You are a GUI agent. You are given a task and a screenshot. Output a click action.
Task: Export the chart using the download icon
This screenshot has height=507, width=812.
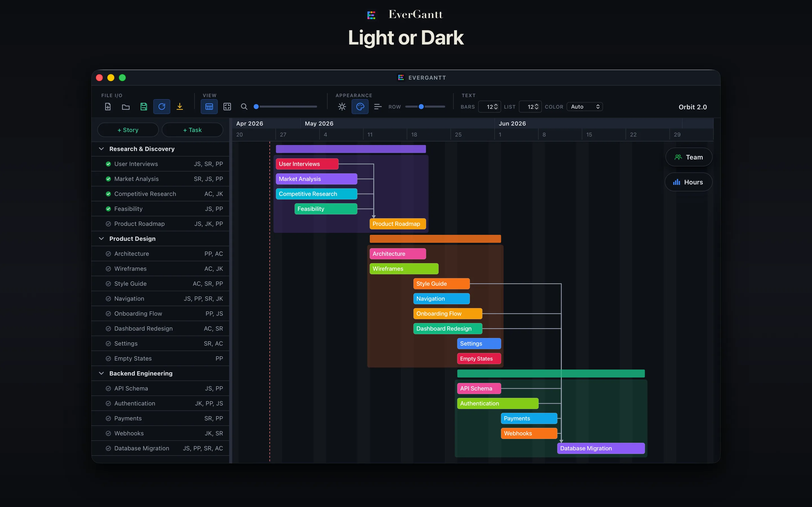pos(180,106)
